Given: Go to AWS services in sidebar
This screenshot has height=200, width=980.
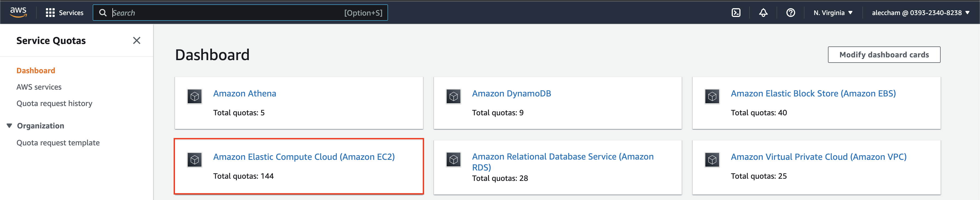Looking at the screenshot, I should point(39,87).
